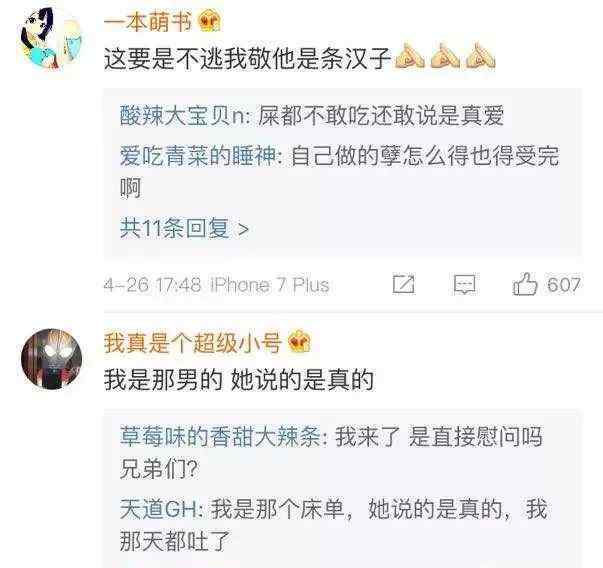
Task: Select the comment 我是那男的 她说的是真的
Action: click(239, 380)
